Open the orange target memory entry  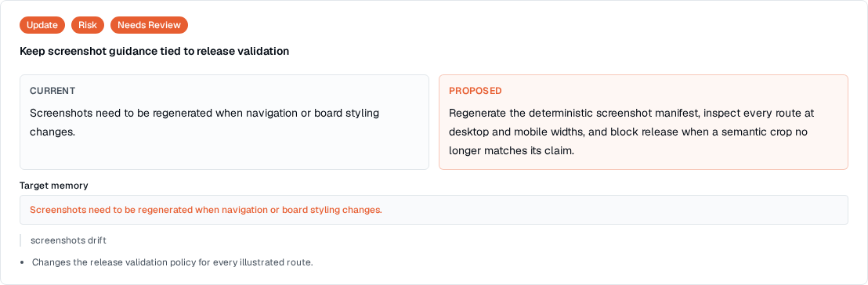click(x=206, y=211)
